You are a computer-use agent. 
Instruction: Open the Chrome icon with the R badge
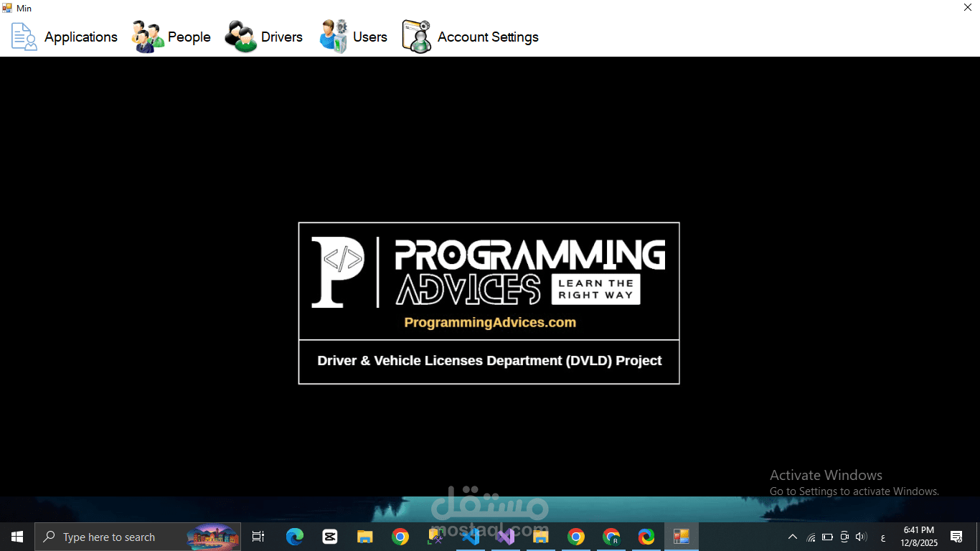coord(611,537)
